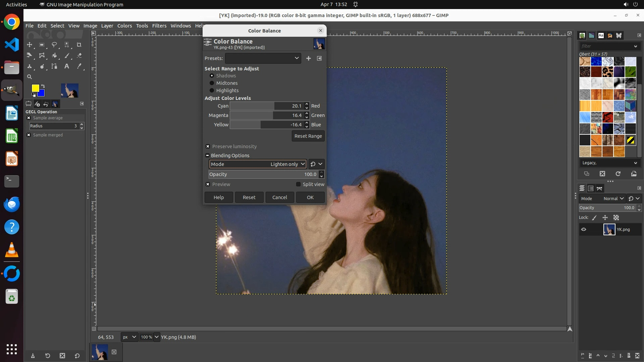The width and height of the screenshot is (644, 362).
Task: Click the Reset Range button
Action: 308,136
